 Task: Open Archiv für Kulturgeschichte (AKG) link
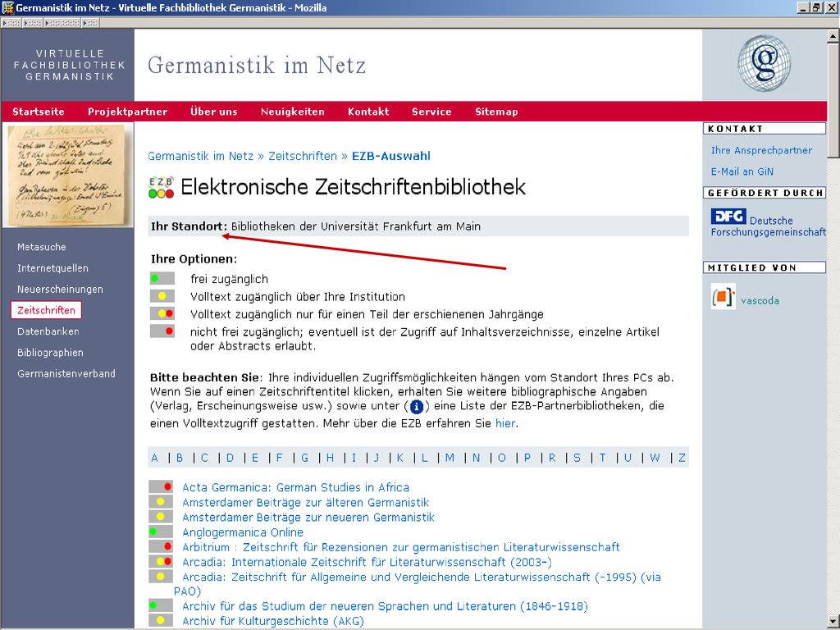(273, 622)
